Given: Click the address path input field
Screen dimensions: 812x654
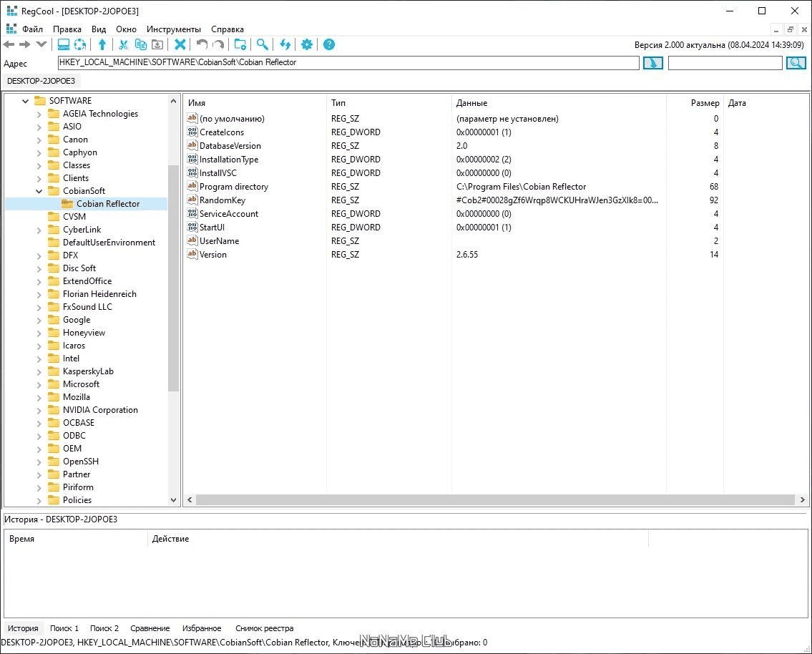Looking at the screenshot, I should 348,63.
